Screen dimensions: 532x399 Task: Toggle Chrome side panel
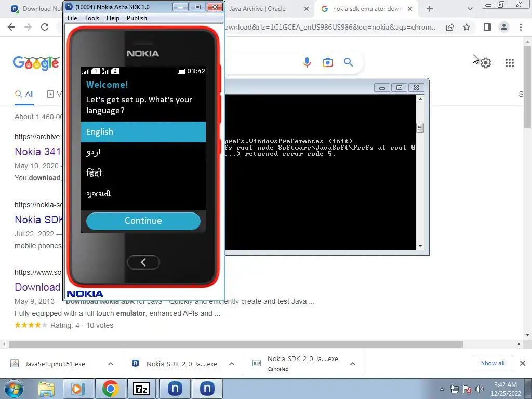tap(487, 27)
